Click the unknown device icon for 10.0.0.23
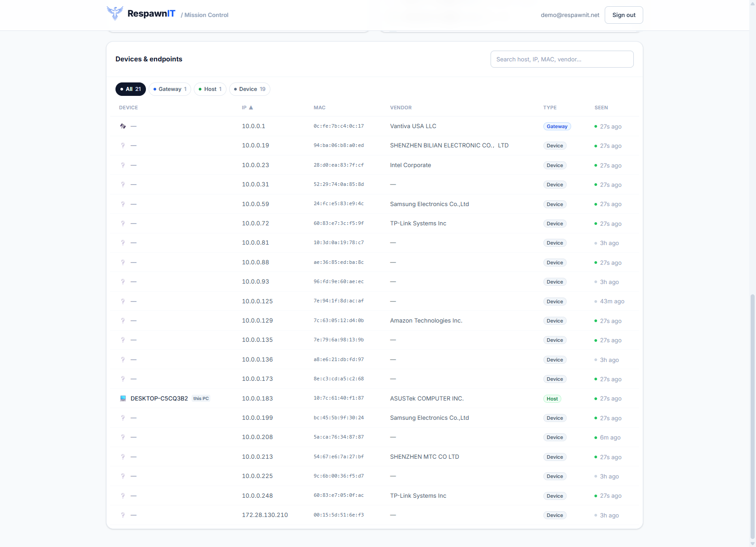756x547 pixels. 123,165
